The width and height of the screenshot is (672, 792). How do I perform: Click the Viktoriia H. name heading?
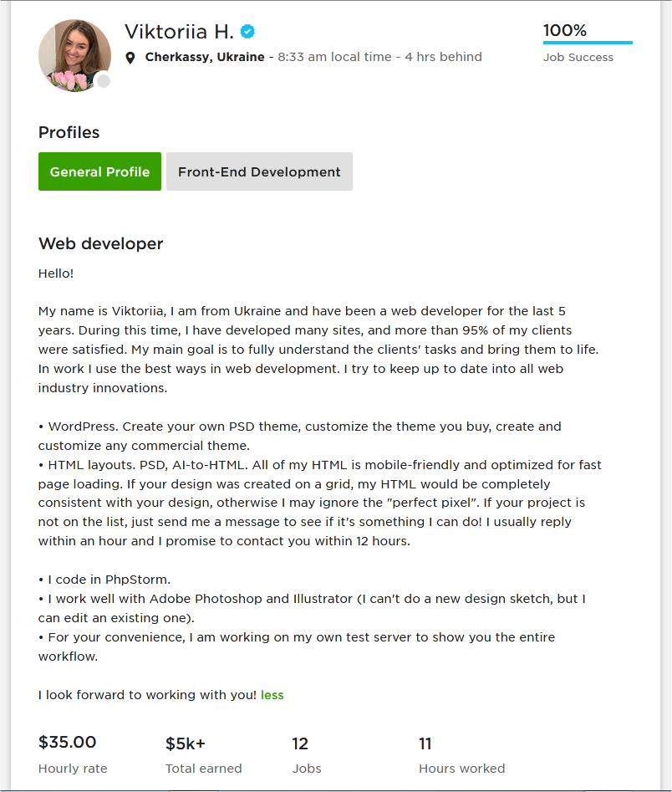(179, 32)
